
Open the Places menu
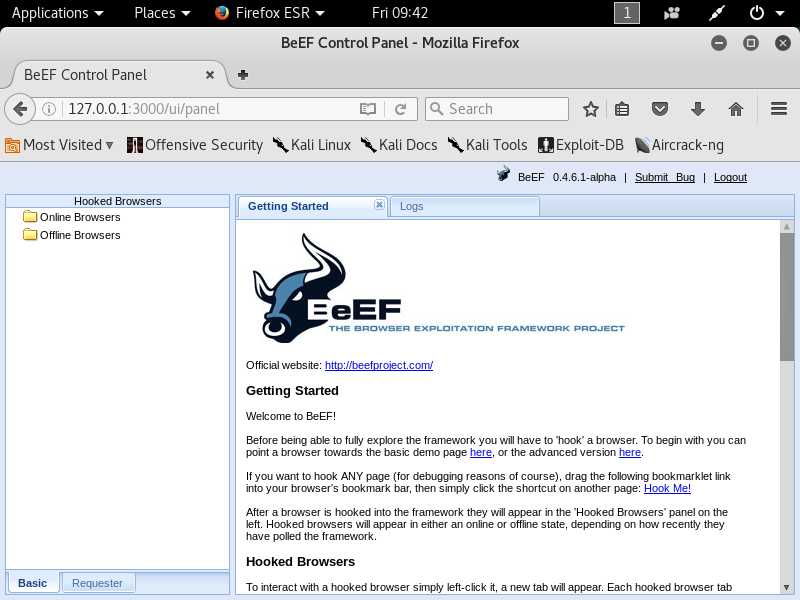point(162,13)
